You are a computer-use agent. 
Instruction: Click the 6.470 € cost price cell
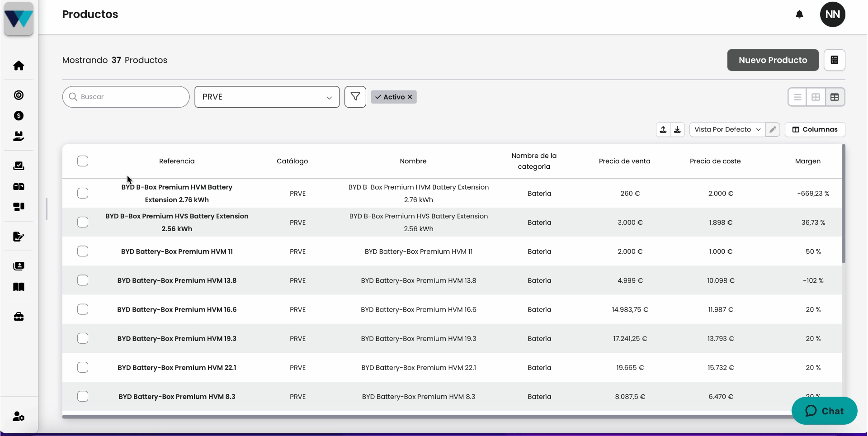(721, 397)
